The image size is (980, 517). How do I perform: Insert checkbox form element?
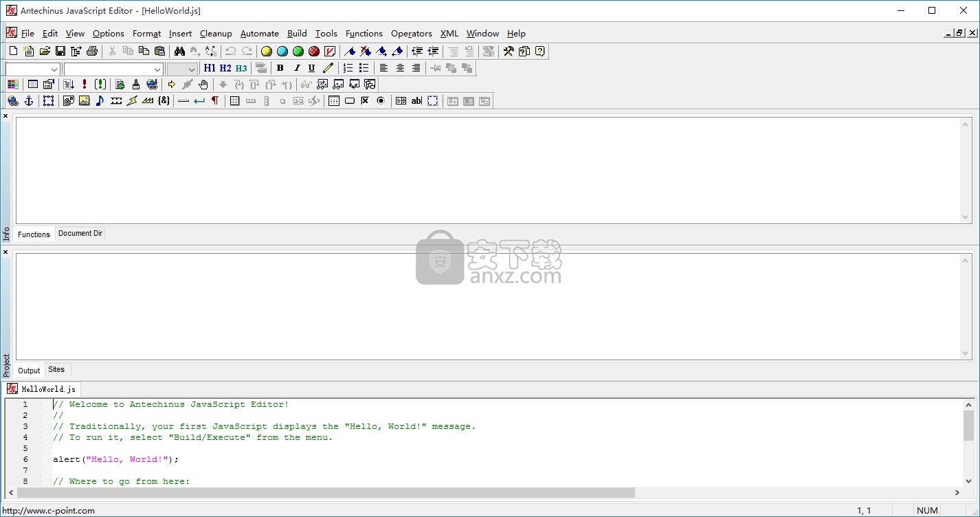[x=365, y=101]
